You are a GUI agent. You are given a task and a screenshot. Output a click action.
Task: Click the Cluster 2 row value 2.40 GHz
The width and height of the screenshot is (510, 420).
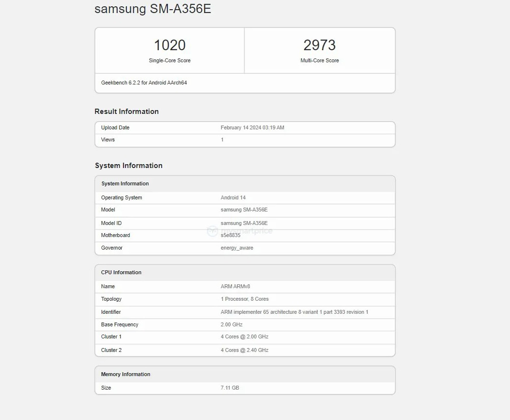245,350
